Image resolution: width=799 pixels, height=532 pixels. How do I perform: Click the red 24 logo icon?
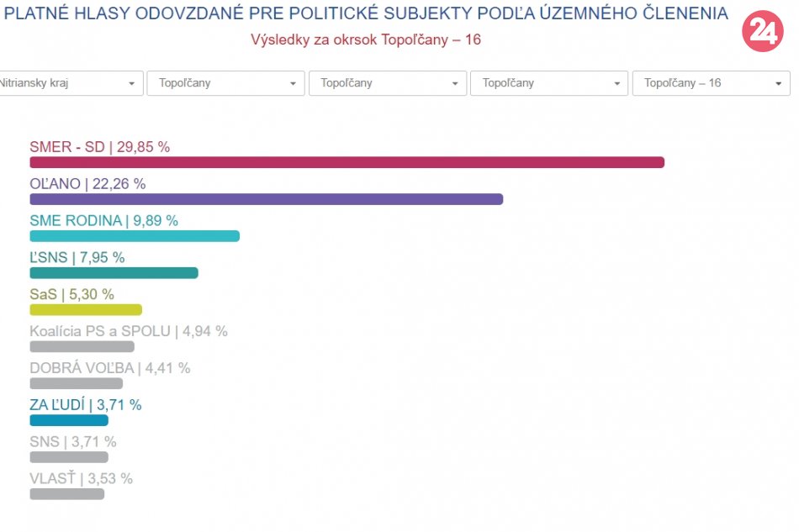click(x=762, y=32)
